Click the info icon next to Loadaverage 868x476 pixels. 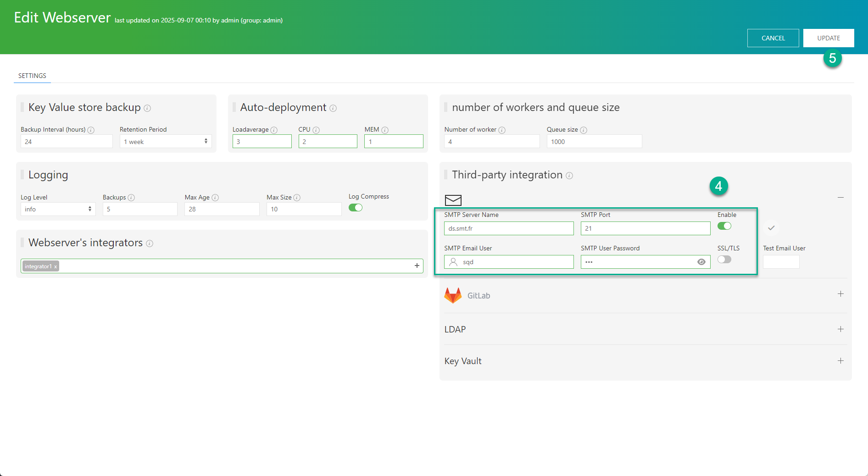tap(274, 130)
